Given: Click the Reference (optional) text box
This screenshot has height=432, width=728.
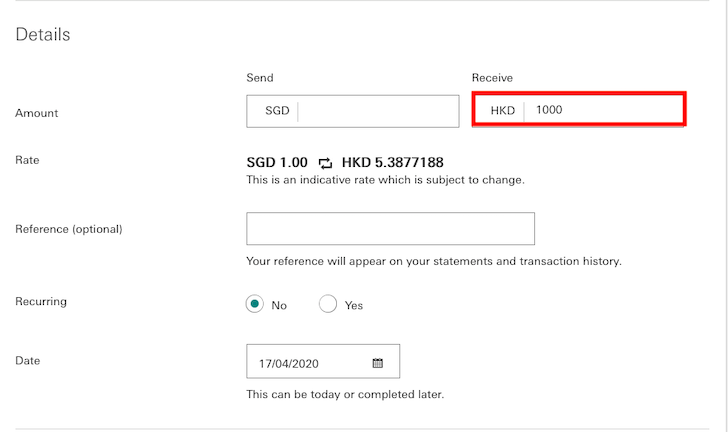Looking at the screenshot, I should coord(390,229).
